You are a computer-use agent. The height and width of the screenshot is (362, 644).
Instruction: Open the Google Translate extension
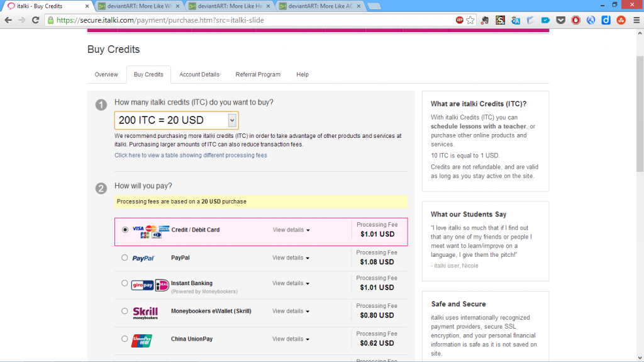click(x=516, y=20)
